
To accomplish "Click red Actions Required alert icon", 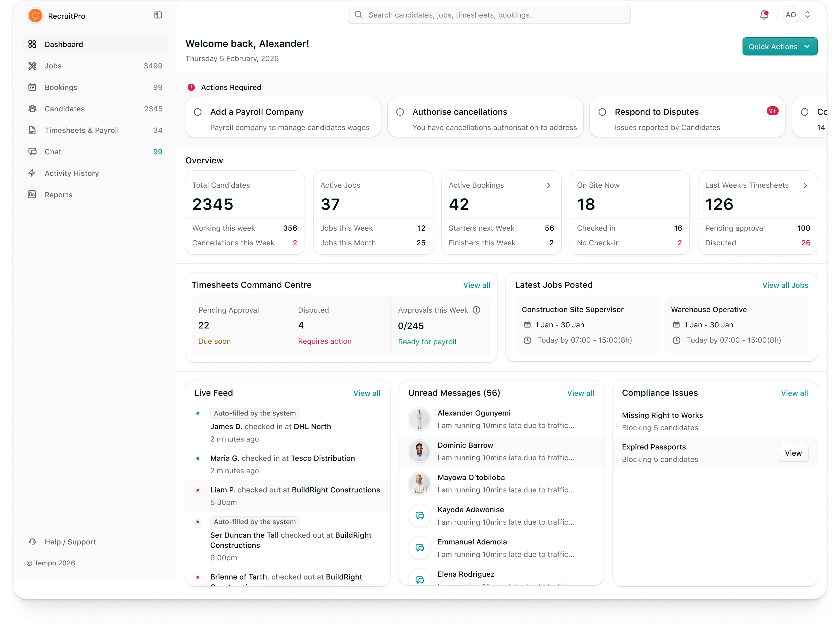I will click(191, 87).
